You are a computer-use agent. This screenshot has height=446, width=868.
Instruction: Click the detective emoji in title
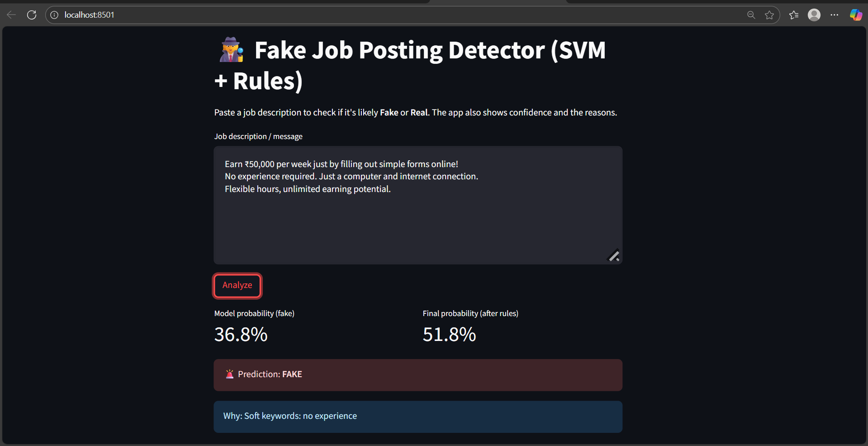tap(232, 50)
